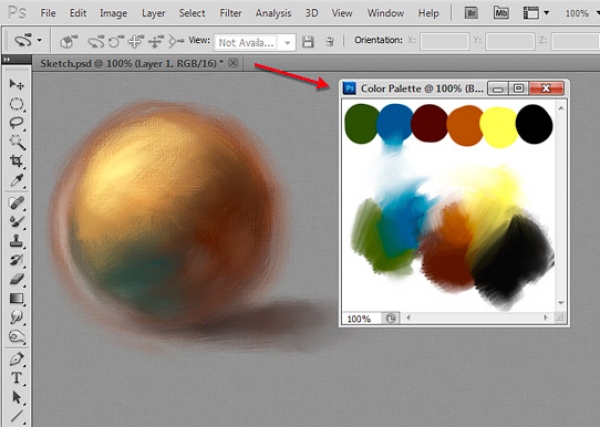This screenshot has width=600, height=427.
Task: Click the save current view icon
Action: point(308,42)
